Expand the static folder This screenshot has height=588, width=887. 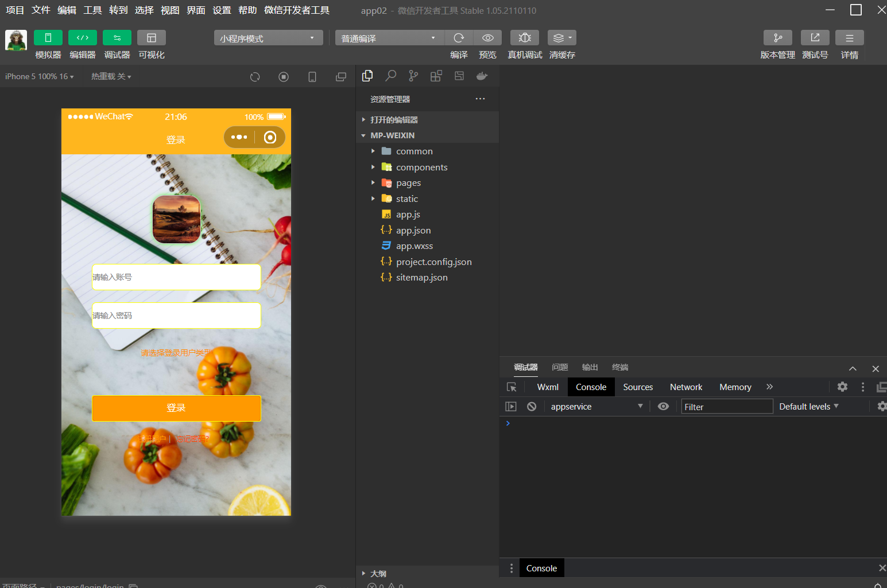click(427, 199)
